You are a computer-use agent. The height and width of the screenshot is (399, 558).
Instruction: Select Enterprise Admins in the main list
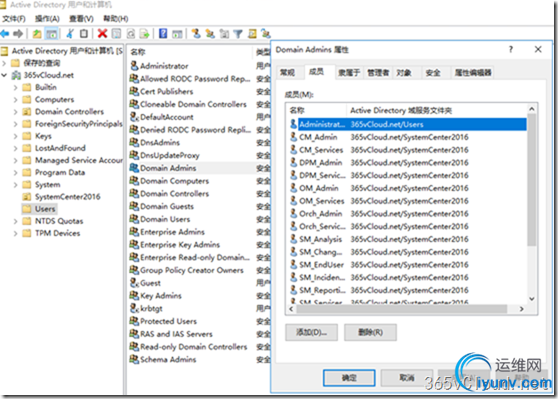(x=172, y=232)
